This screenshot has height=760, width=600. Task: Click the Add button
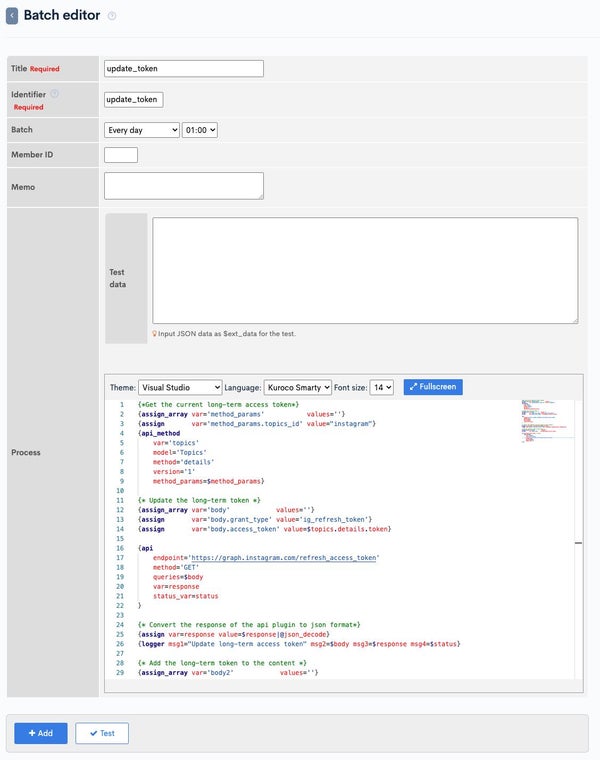pos(41,733)
